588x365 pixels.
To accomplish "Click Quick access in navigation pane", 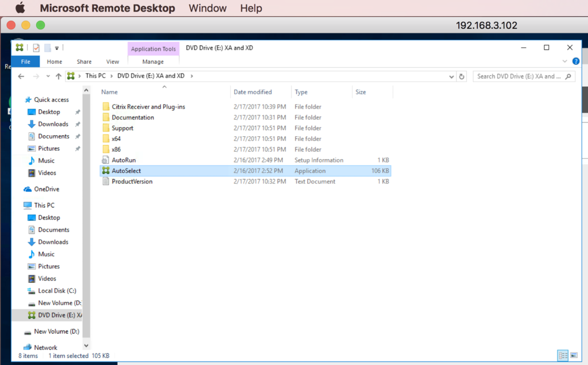I will click(51, 99).
